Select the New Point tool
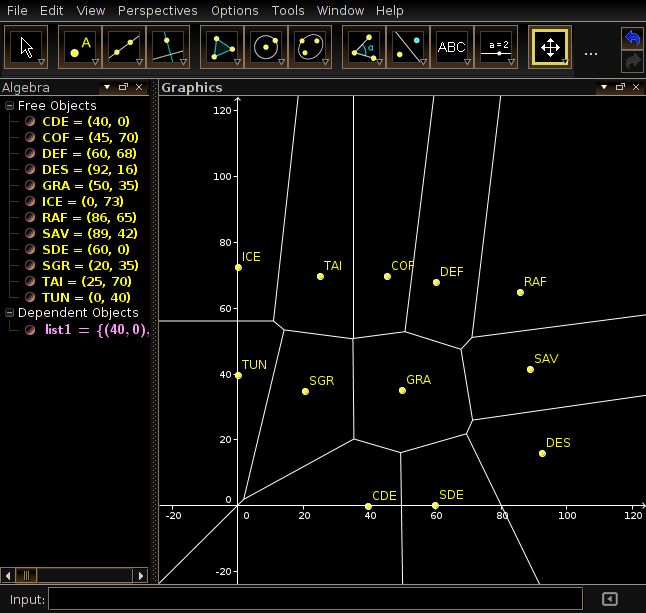The image size is (646, 613). (80, 47)
